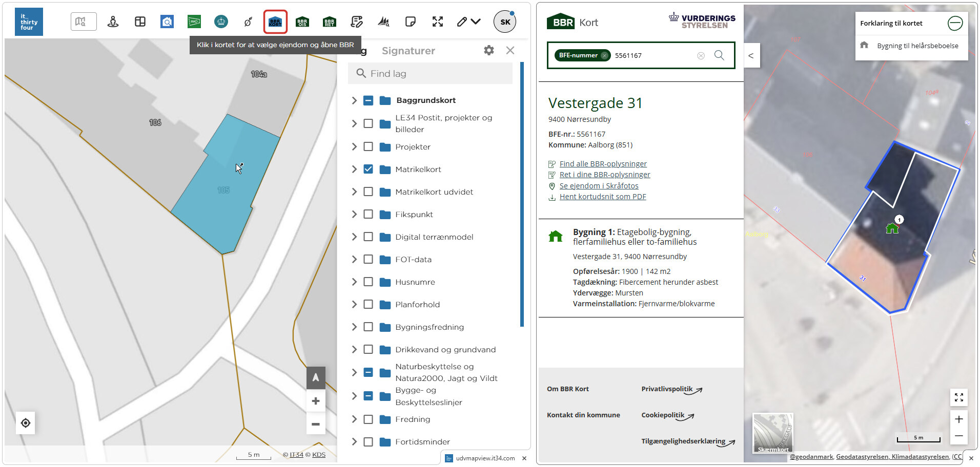Click the round crown emblem icon
This screenshot has height=467, width=980.
coord(221,22)
